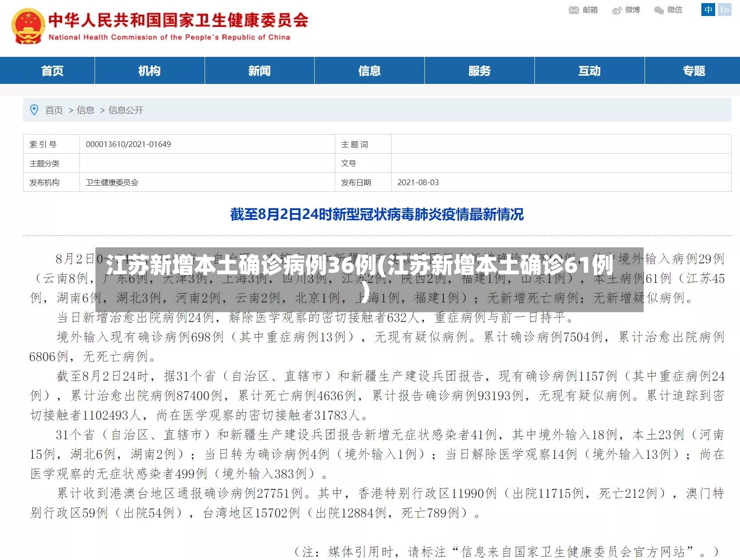Click paragraph starting 截至8月2日24时，据31个省

coord(377,396)
